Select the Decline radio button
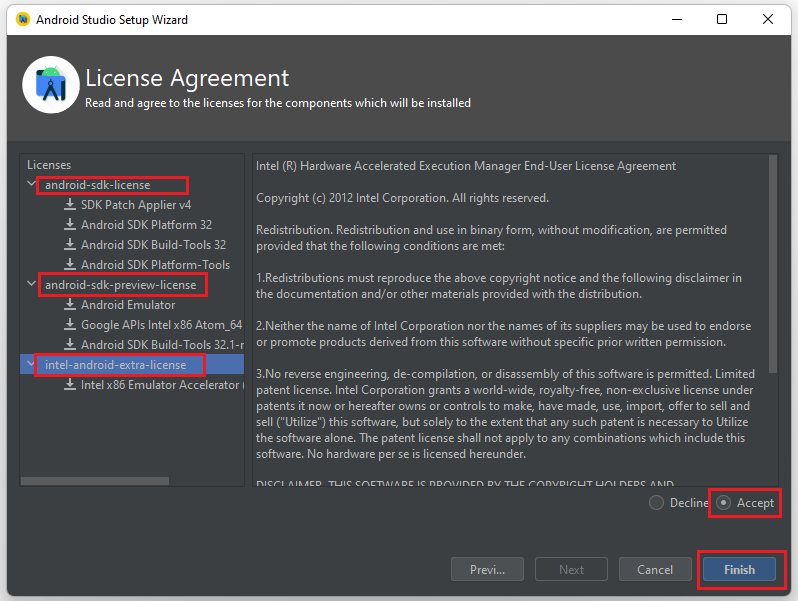This screenshot has width=798, height=601. coord(656,503)
